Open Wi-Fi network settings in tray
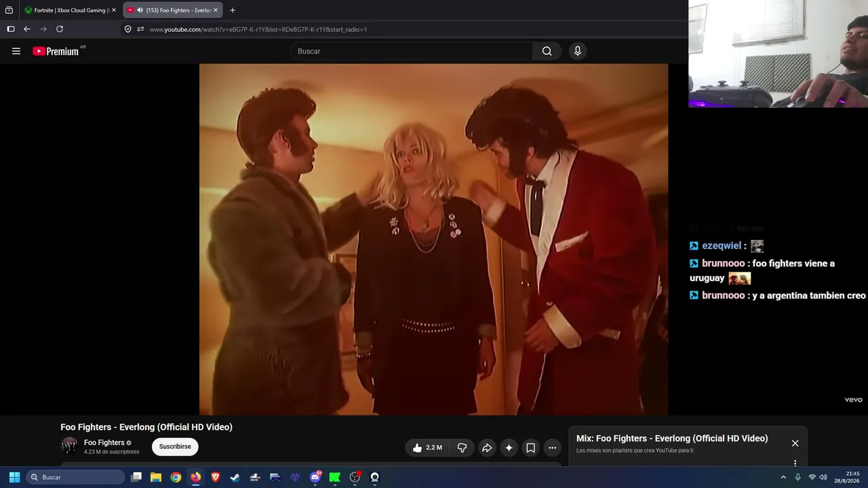The image size is (868, 488). (x=812, y=477)
